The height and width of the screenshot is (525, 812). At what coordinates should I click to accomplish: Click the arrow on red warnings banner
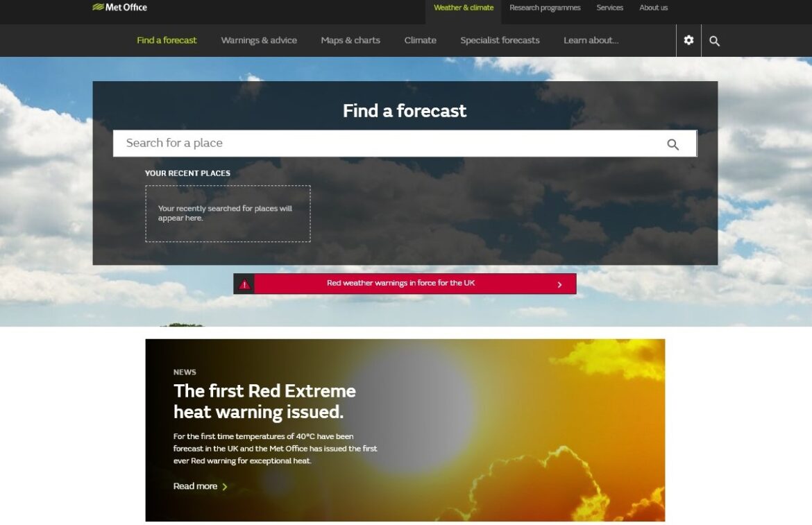(559, 284)
